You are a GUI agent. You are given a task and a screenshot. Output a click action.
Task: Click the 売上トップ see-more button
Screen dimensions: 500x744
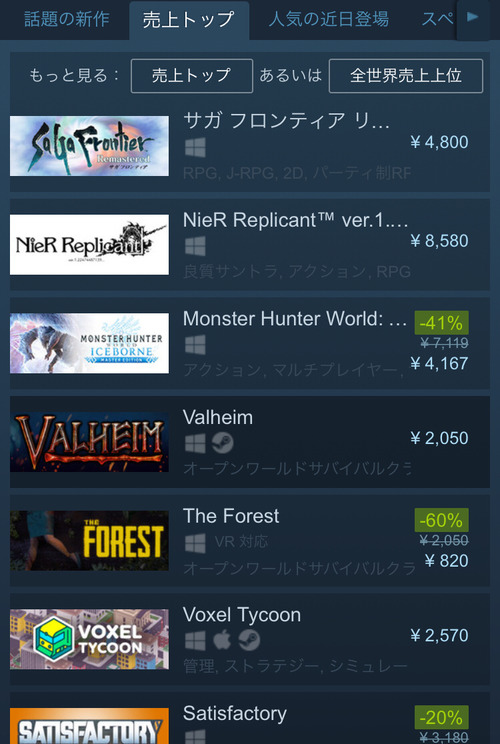(x=192, y=76)
